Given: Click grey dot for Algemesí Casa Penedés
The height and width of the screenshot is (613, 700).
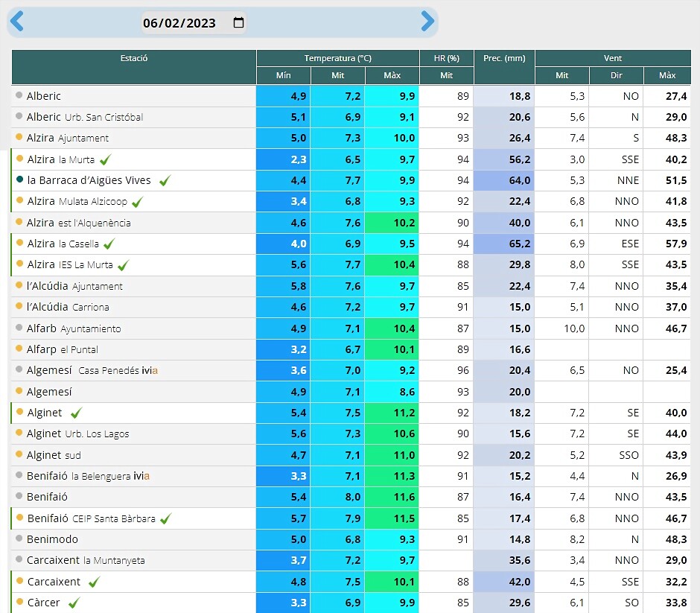Looking at the screenshot, I should pyautogui.click(x=19, y=369).
